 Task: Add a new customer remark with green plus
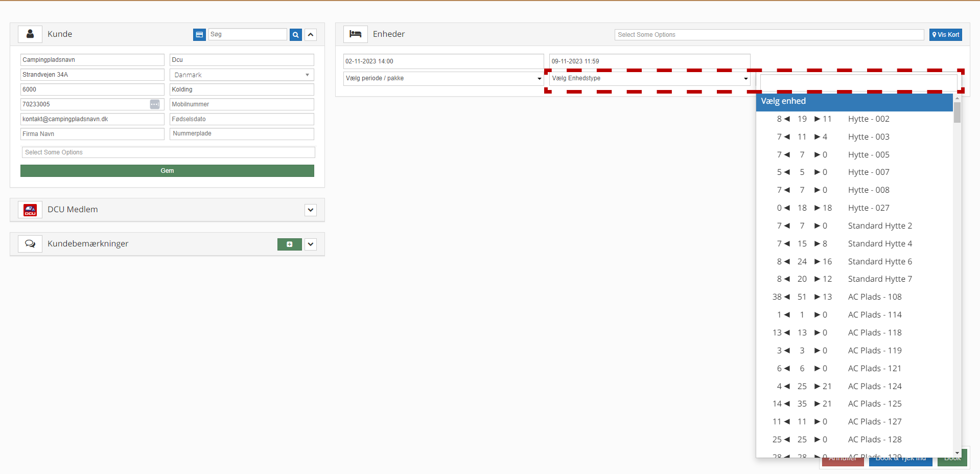[x=289, y=244]
